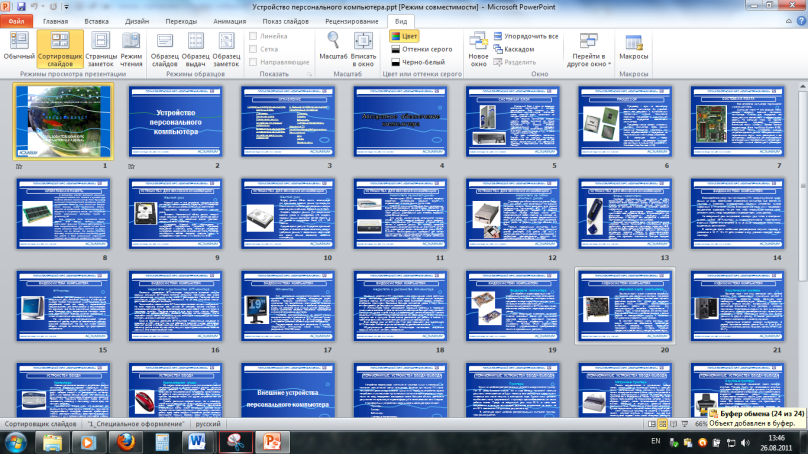Select slide 7 with the motherboard image
The width and height of the screenshot is (808, 454).
coord(737,122)
